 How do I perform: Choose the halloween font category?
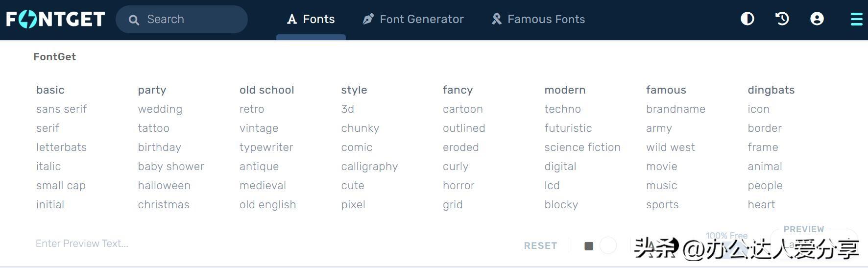164,186
